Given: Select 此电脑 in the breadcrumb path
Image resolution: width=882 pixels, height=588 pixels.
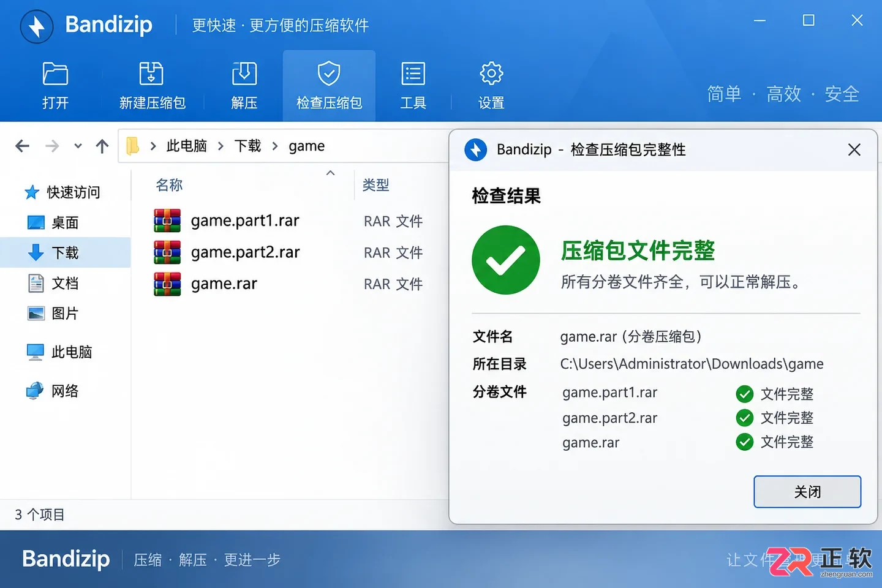Looking at the screenshot, I should click(187, 146).
